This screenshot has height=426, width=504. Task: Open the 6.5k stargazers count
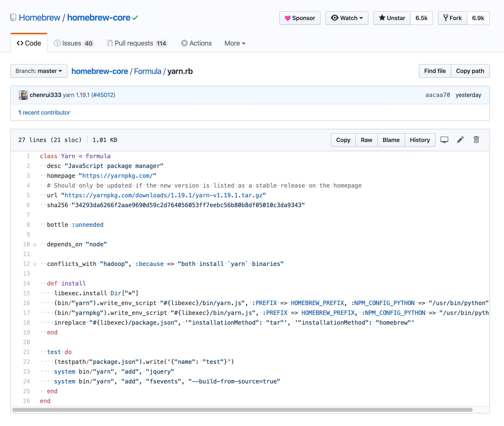click(x=421, y=18)
